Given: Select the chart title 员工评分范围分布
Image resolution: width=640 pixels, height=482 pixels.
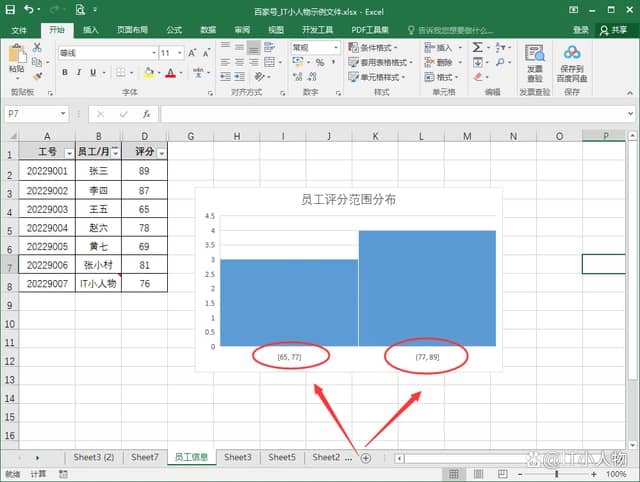Looking at the screenshot, I should [348, 200].
